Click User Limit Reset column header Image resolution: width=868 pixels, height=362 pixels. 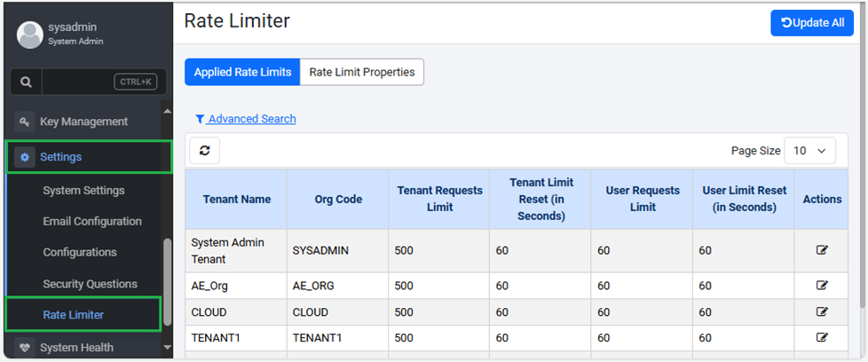744,200
